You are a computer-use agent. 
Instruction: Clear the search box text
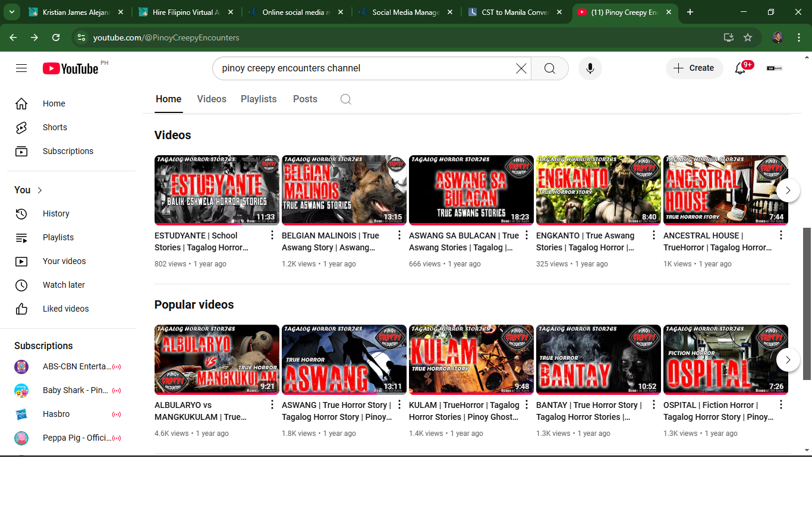[521, 68]
